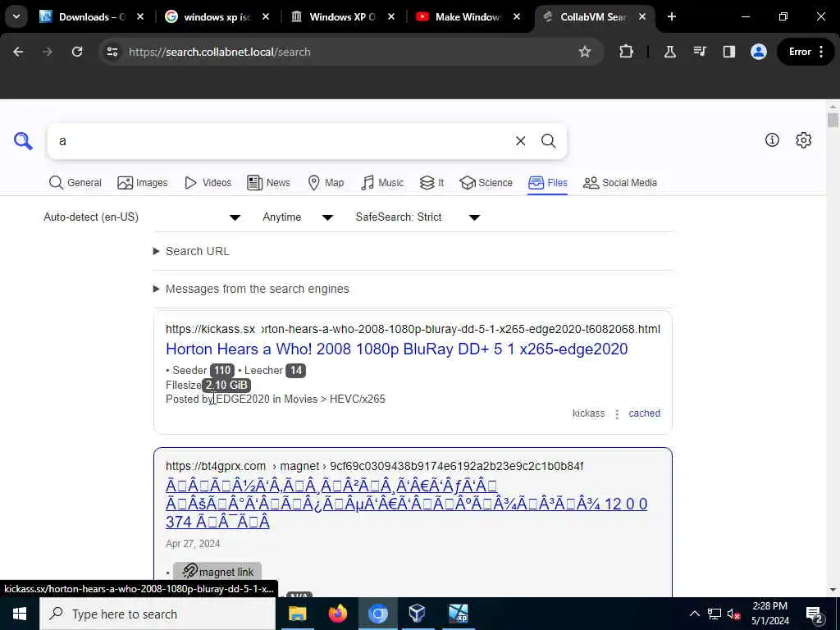The height and width of the screenshot is (630, 840).
Task: Reload the current page
Action: point(77,52)
